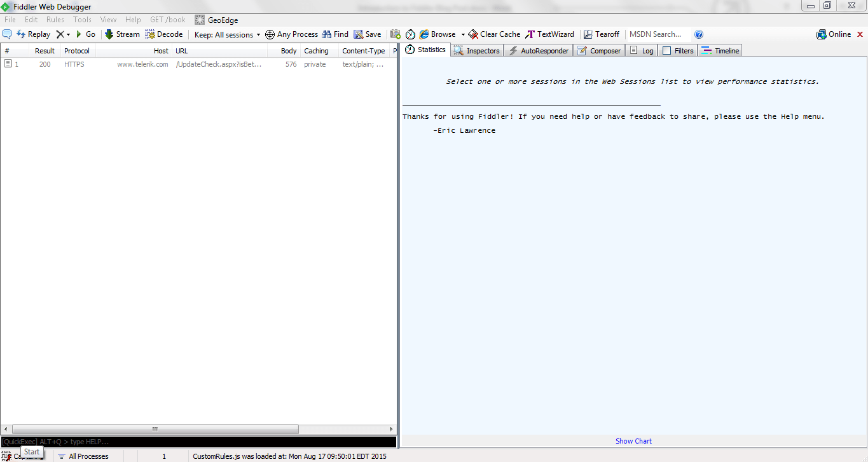868x462 pixels.
Task: Open Find with binoculars icon
Action: [335, 34]
